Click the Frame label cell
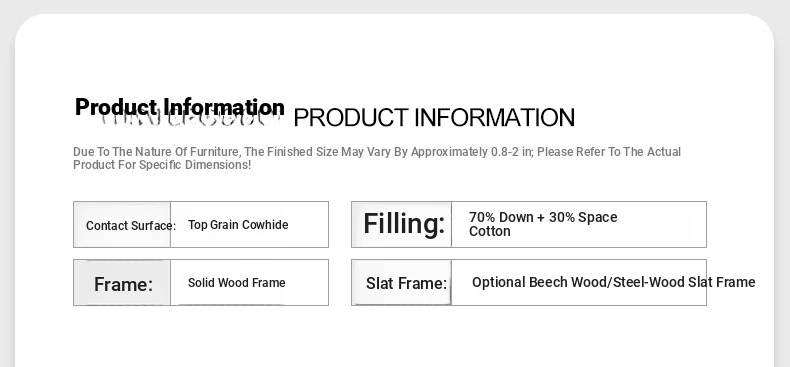This screenshot has width=790, height=367. (x=122, y=283)
